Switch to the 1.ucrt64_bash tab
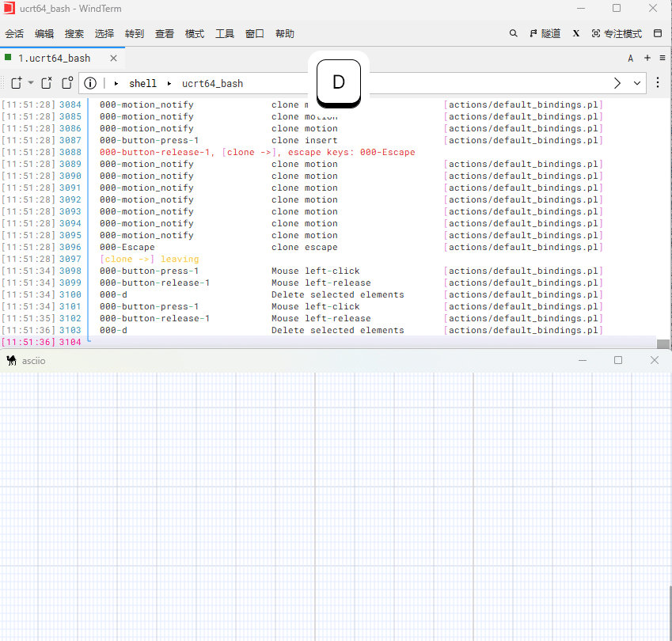The height and width of the screenshot is (641, 672). (x=54, y=58)
